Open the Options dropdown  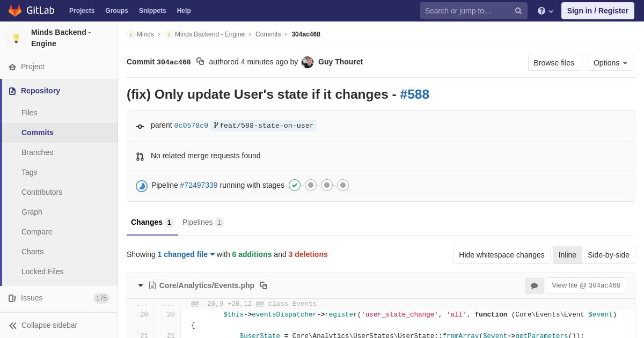610,63
